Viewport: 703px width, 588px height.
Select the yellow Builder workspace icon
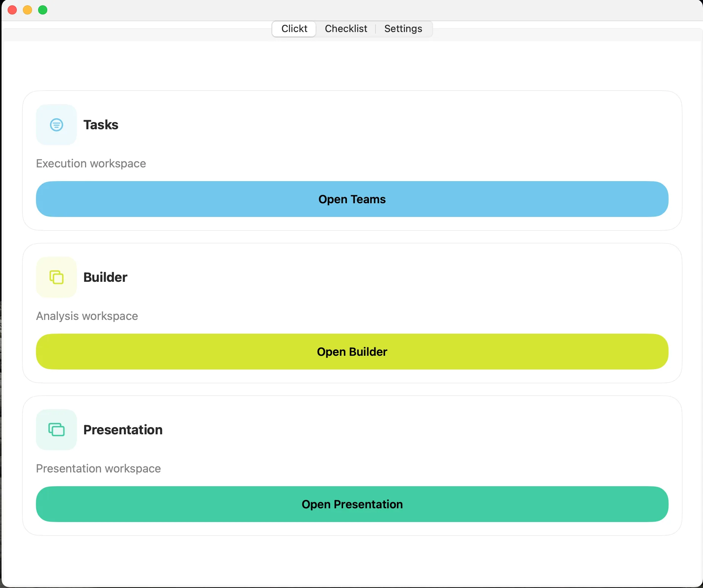point(56,277)
